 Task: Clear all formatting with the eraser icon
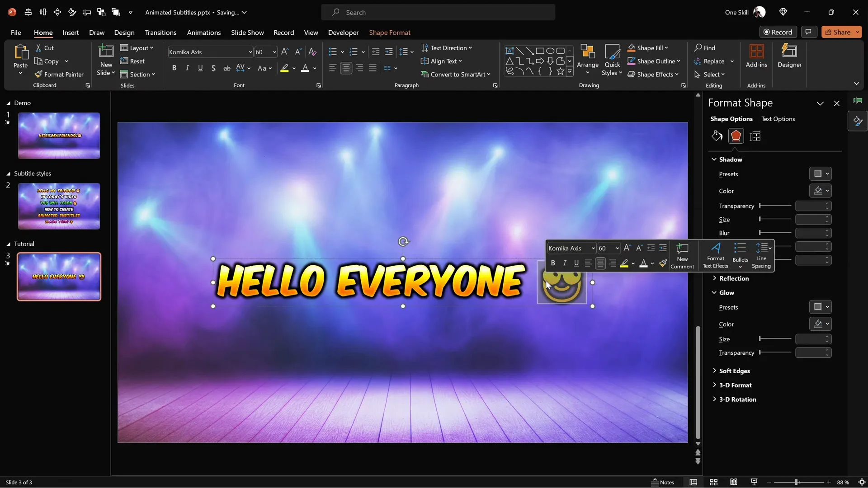[312, 52]
